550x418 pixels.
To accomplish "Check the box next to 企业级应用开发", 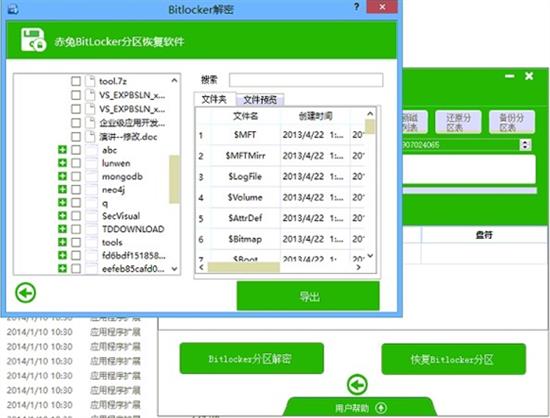I will point(76,123).
